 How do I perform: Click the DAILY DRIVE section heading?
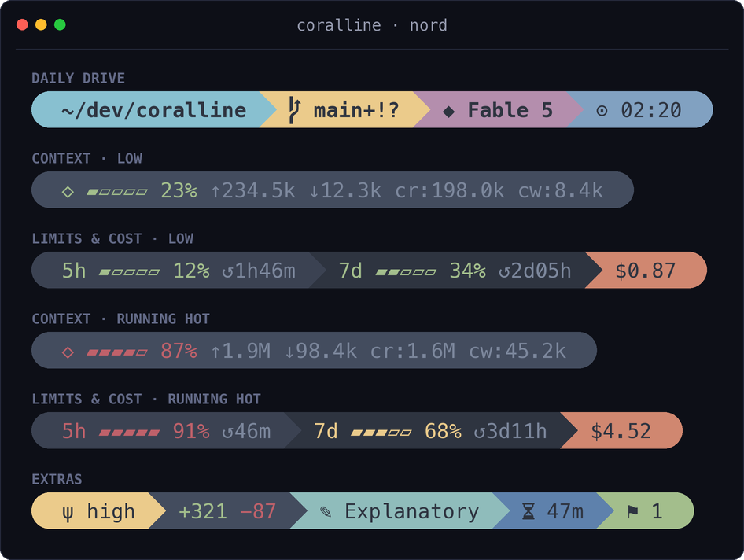coord(79,79)
